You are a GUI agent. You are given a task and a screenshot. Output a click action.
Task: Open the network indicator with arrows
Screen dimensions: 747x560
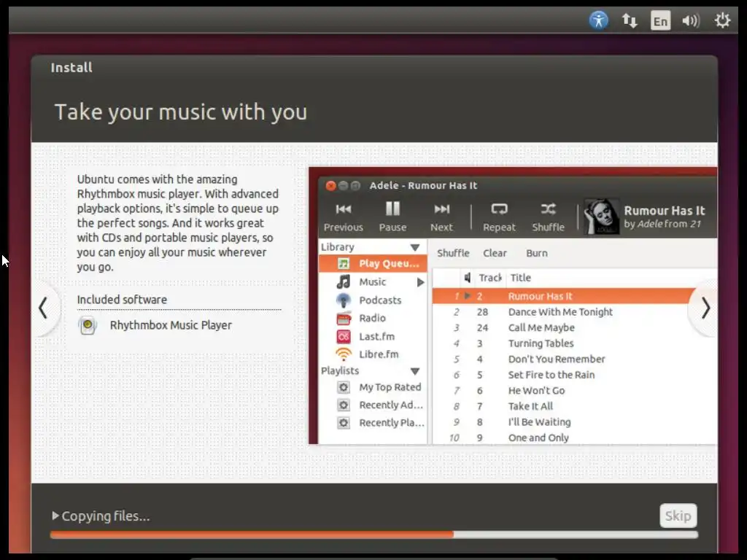[x=630, y=20]
